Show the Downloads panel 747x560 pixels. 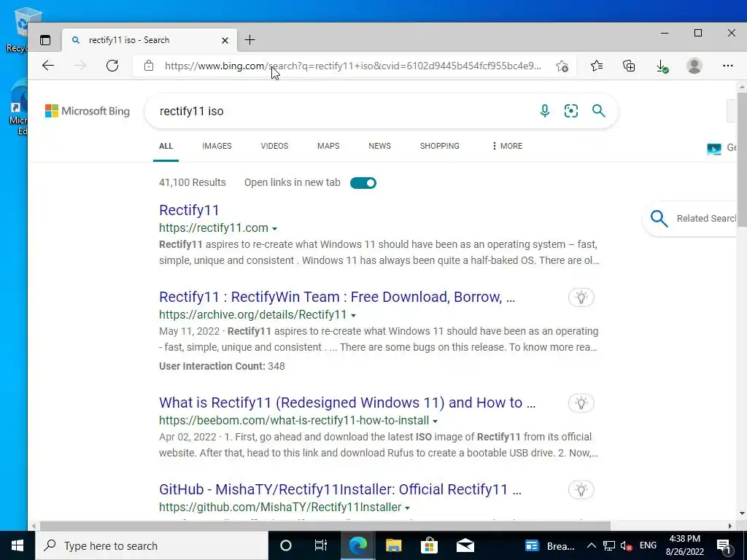(662, 66)
